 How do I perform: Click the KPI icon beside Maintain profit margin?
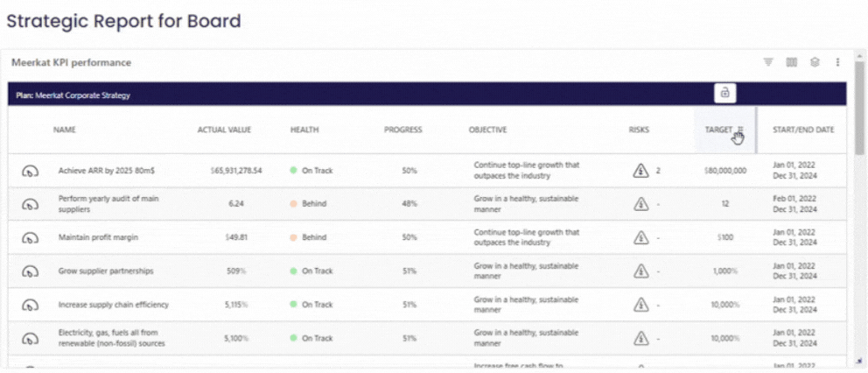coord(30,237)
